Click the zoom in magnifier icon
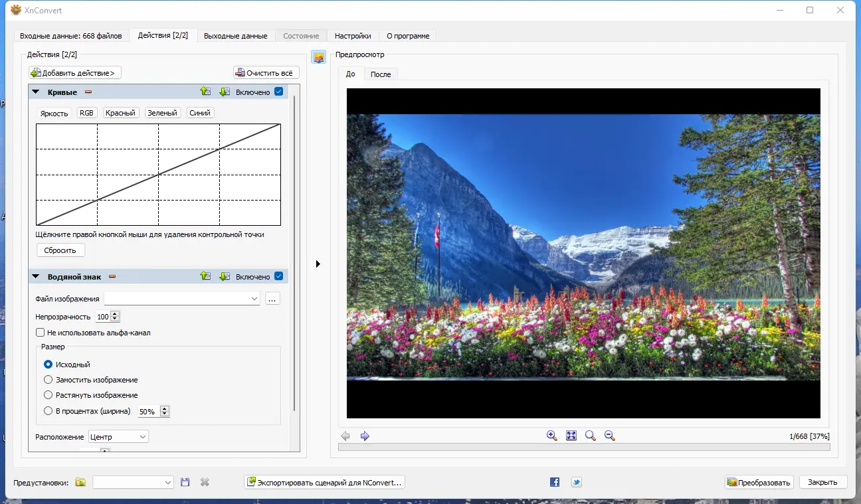Image resolution: width=861 pixels, height=504 pixels. (x=551, y=436)
